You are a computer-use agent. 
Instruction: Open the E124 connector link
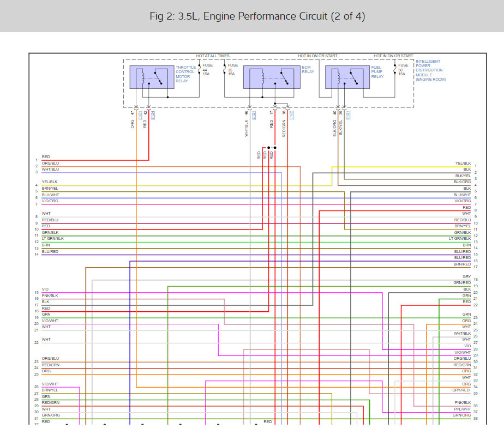[x=153, y=116]
